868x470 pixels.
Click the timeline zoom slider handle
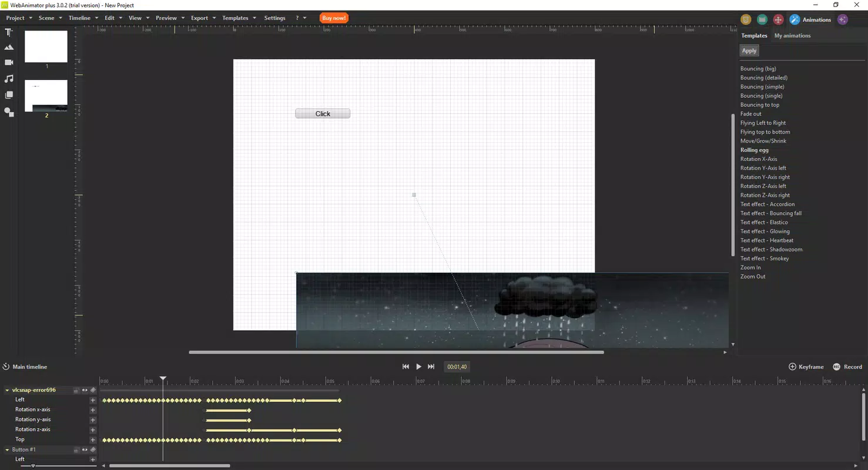tap(33, 466)
